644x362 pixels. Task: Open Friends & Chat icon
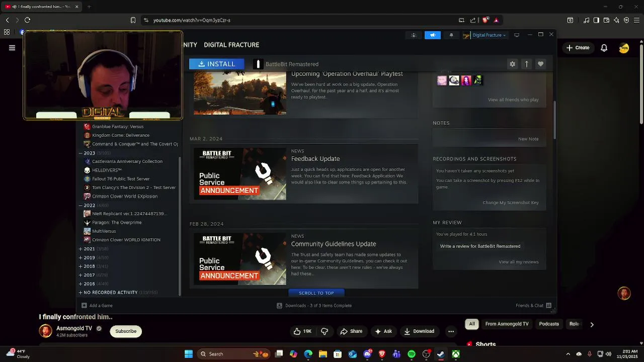[x=548, y=306]
